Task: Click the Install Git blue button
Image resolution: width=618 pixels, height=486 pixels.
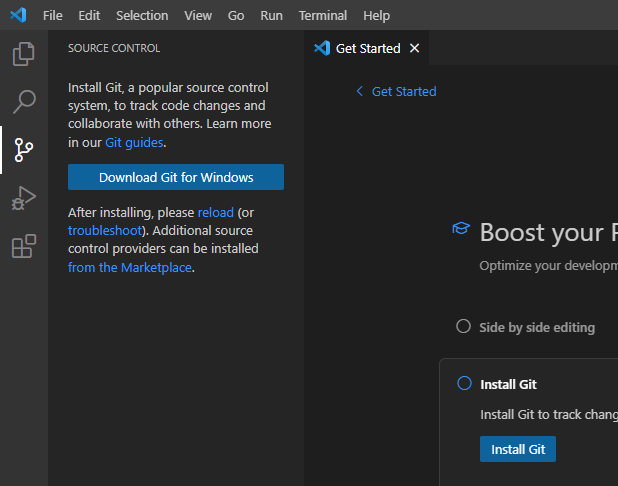Action: click(x=518, y=449)
